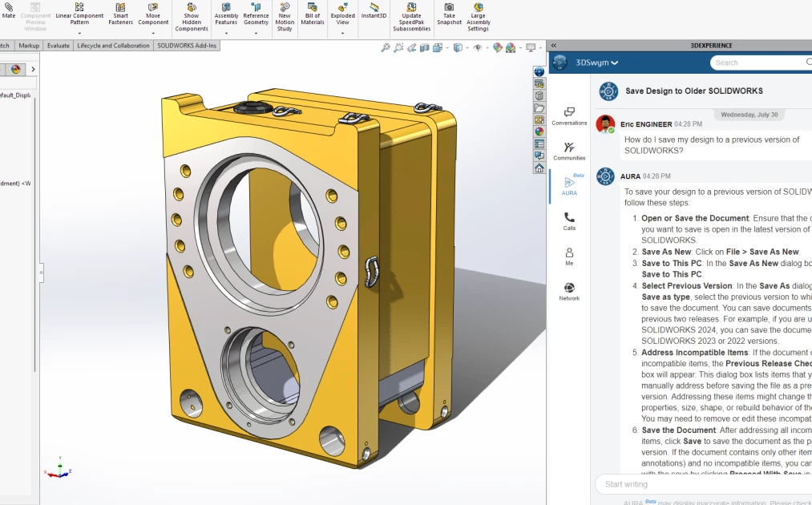
Task: Open the Calls section in the sidebar
Action: 569,221
